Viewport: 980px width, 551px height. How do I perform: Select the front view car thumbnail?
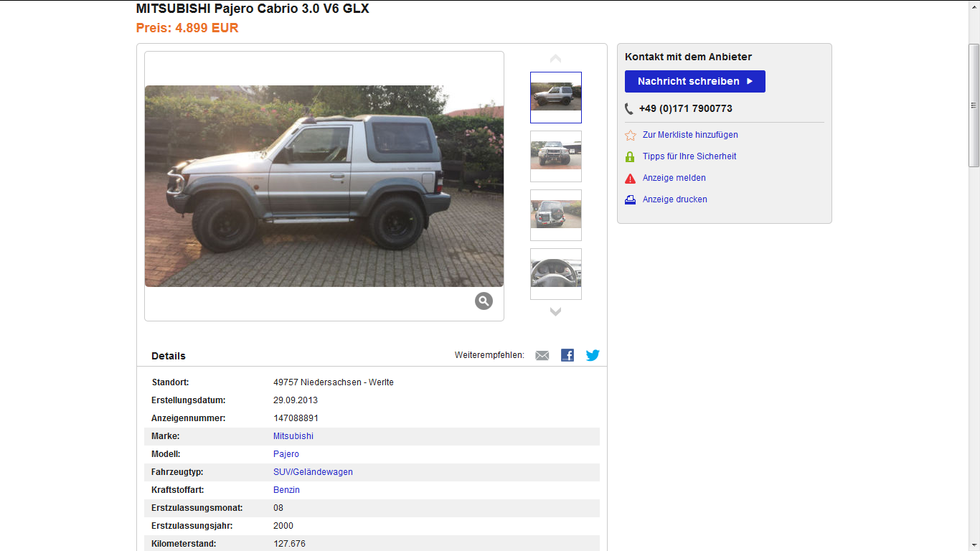point(556,156)
